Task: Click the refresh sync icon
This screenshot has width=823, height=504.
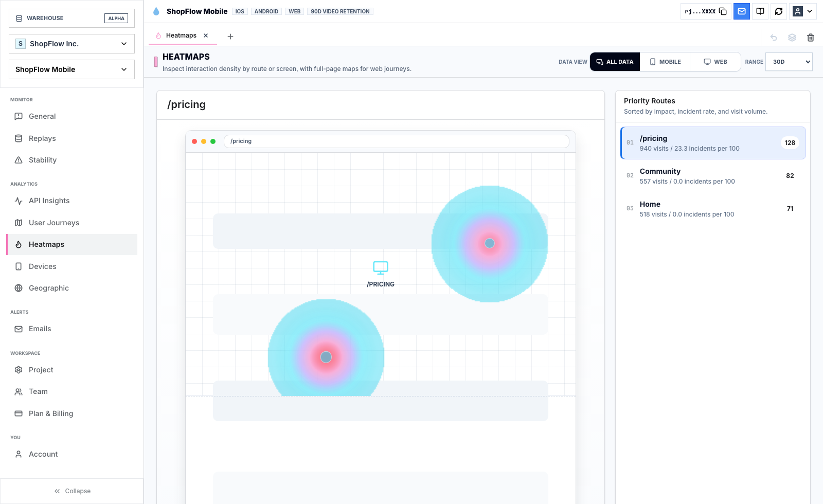Action: (779, 11)
